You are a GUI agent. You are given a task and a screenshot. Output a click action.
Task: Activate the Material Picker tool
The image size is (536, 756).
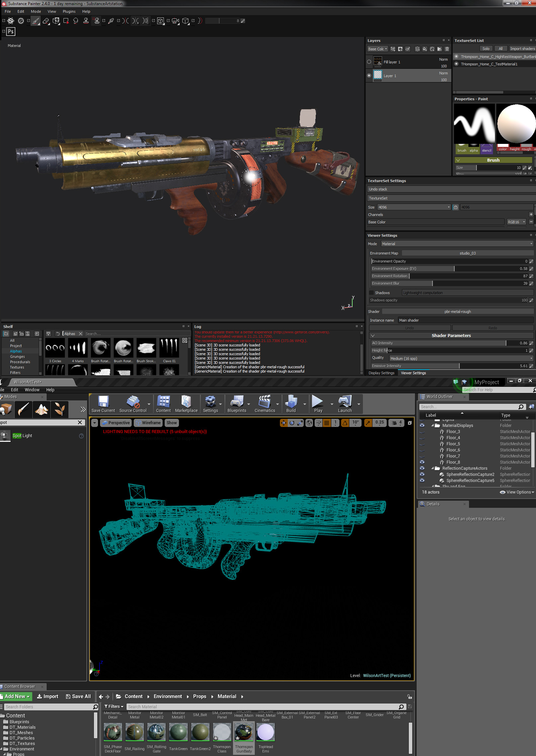[111, 21]
